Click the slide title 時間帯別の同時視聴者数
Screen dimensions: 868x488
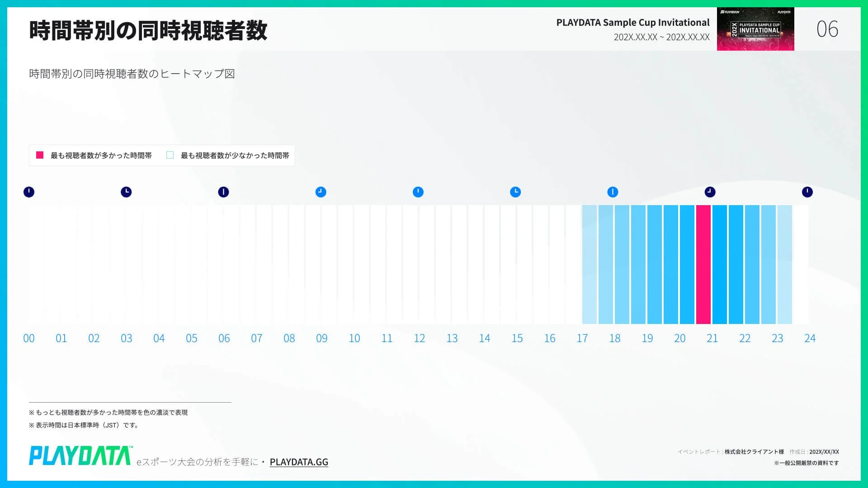(x=148, y=31)
